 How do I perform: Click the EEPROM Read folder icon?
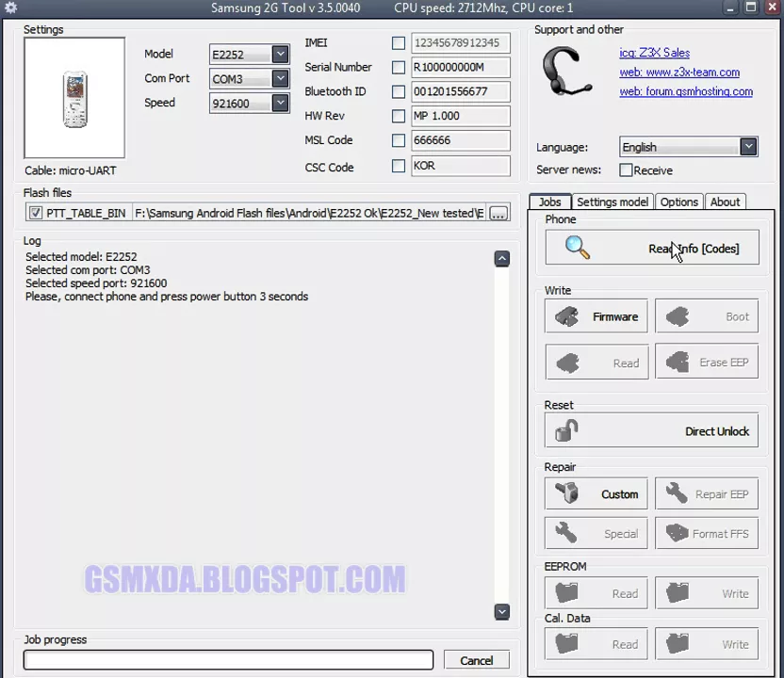tap(566, 592)
